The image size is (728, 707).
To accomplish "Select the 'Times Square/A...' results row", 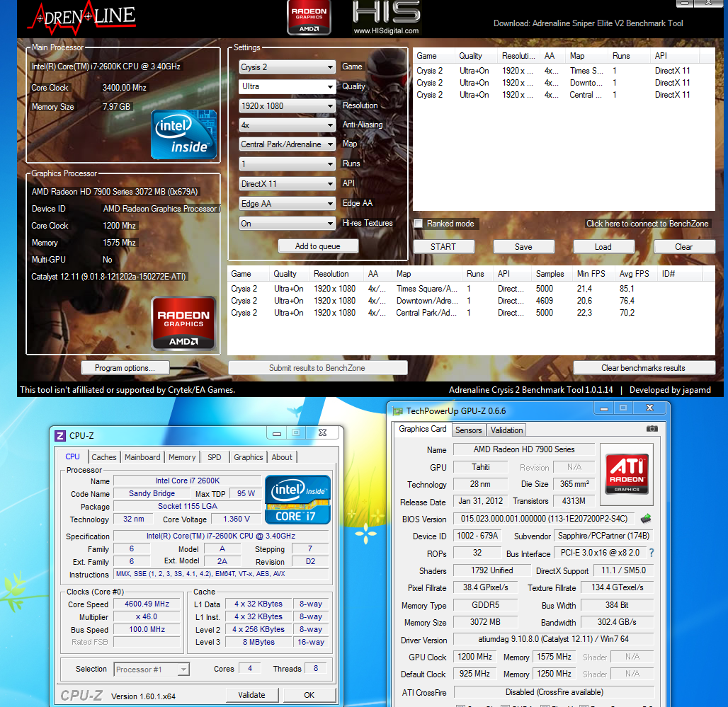I will 471,289.
